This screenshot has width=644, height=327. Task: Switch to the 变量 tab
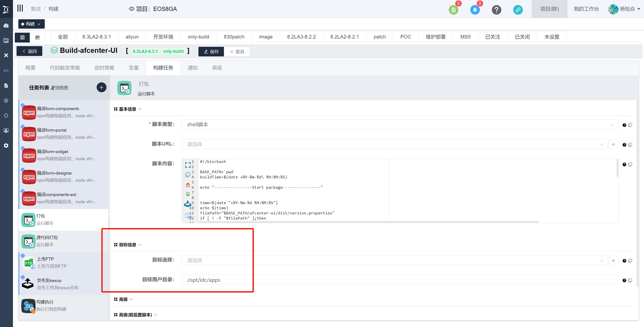[134, 68]
